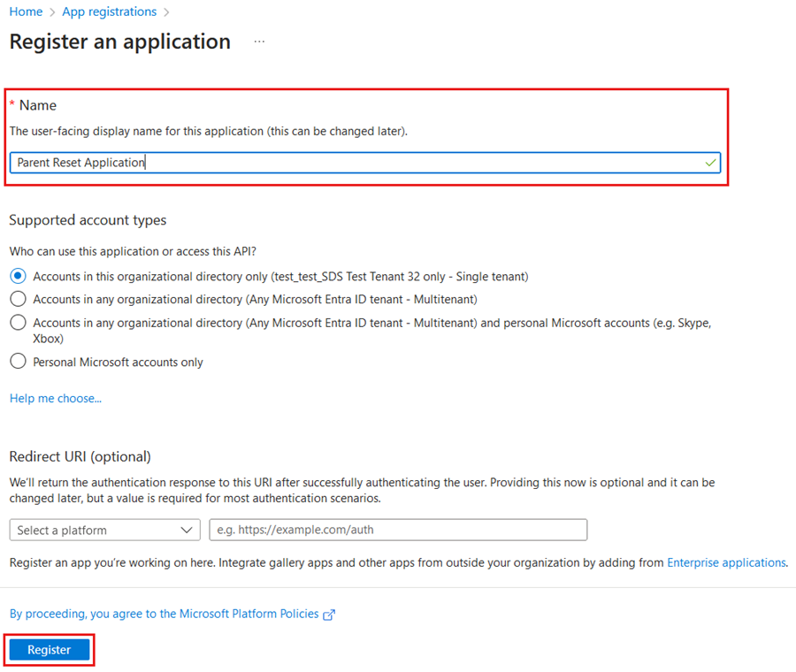
Task: Click green checkmark in Name field
Action: coord(710,163)
